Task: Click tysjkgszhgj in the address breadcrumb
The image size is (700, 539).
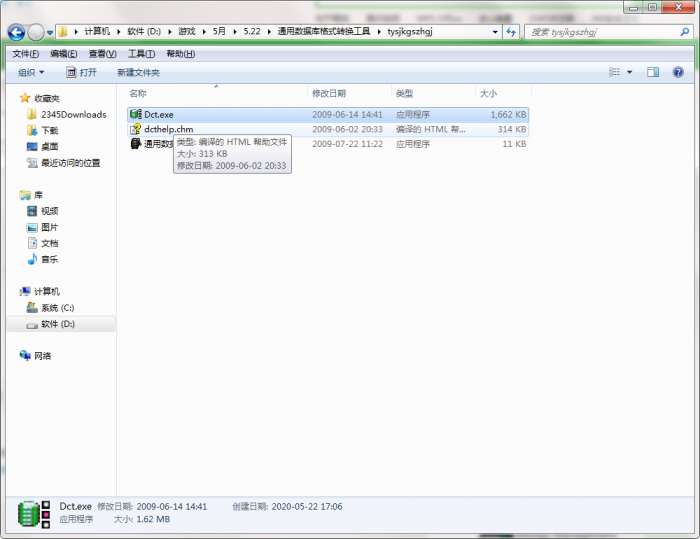Action: click(x=409, y=31)
